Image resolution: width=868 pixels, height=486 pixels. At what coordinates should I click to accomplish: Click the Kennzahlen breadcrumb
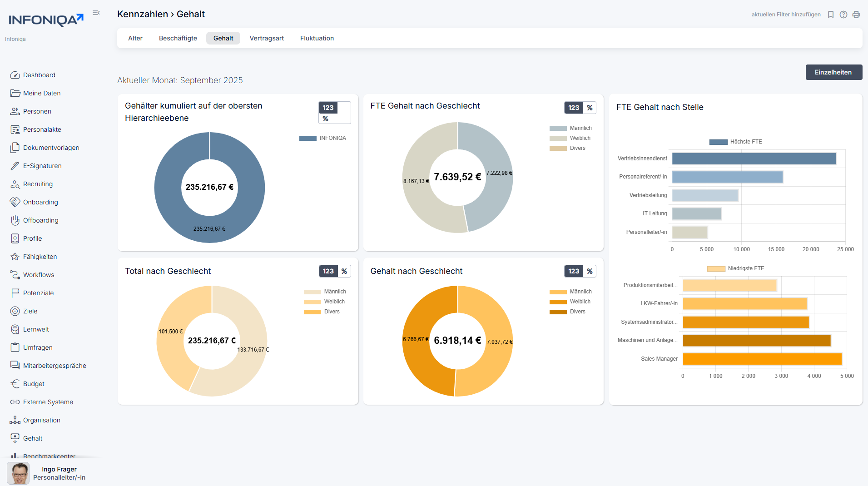[143, 14]
